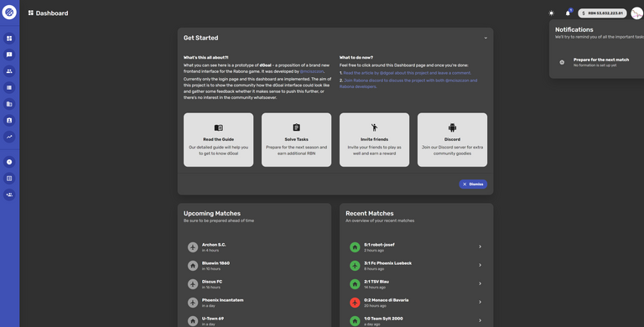Expand the 2:1 TSV Blau match chevron

point(480,283)
